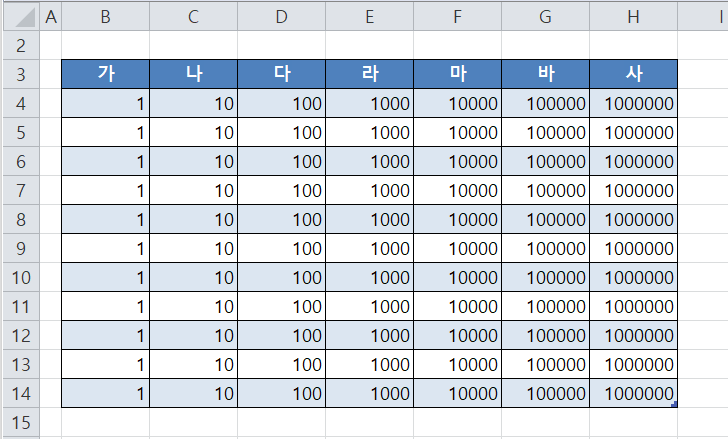The width and height of the screenshot is (728, 439).
Task: Click cell F12 containing 10000
Action: pos(457,335)
